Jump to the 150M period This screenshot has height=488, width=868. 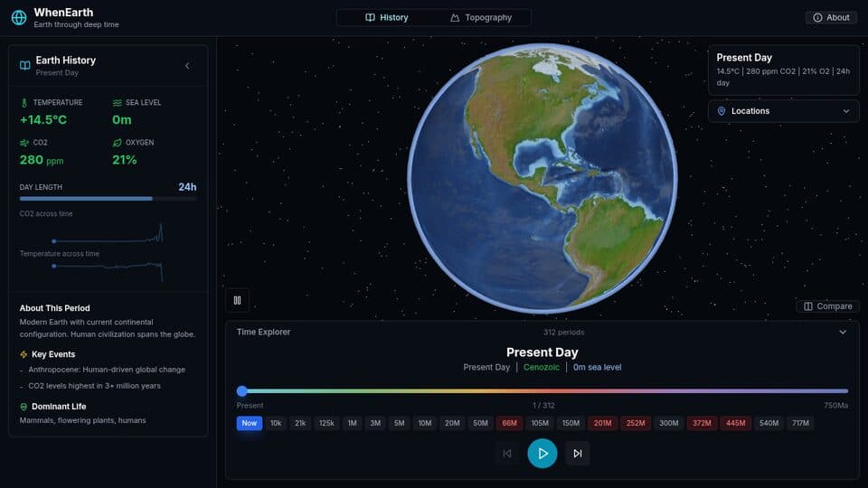(x=571, y=423)
